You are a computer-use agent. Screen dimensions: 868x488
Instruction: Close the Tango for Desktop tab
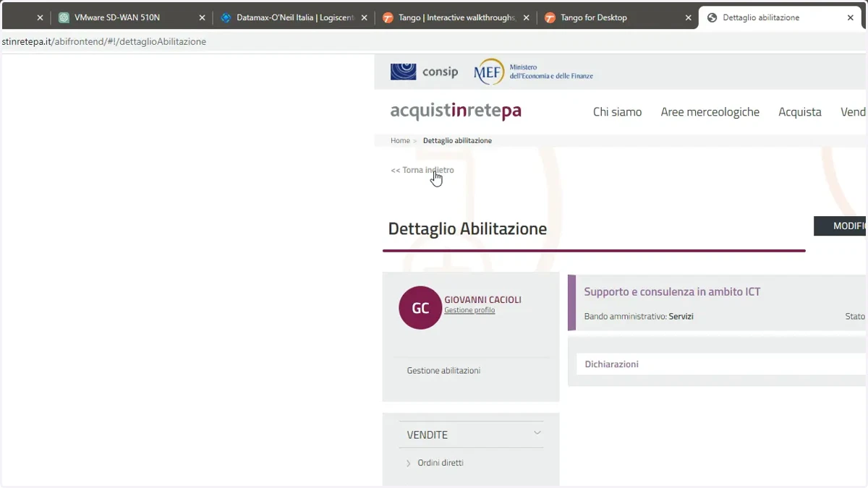tap(688, 17)
